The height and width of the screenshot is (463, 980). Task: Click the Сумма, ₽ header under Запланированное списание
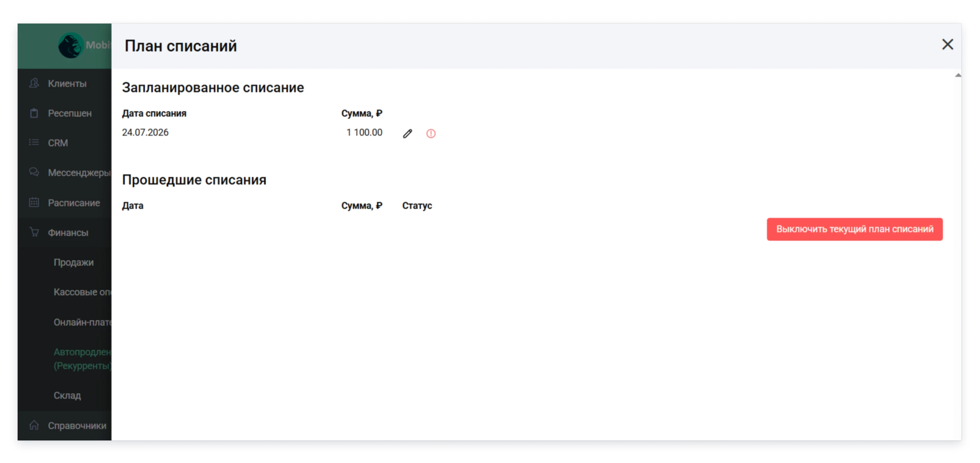(x=361, y=113)
